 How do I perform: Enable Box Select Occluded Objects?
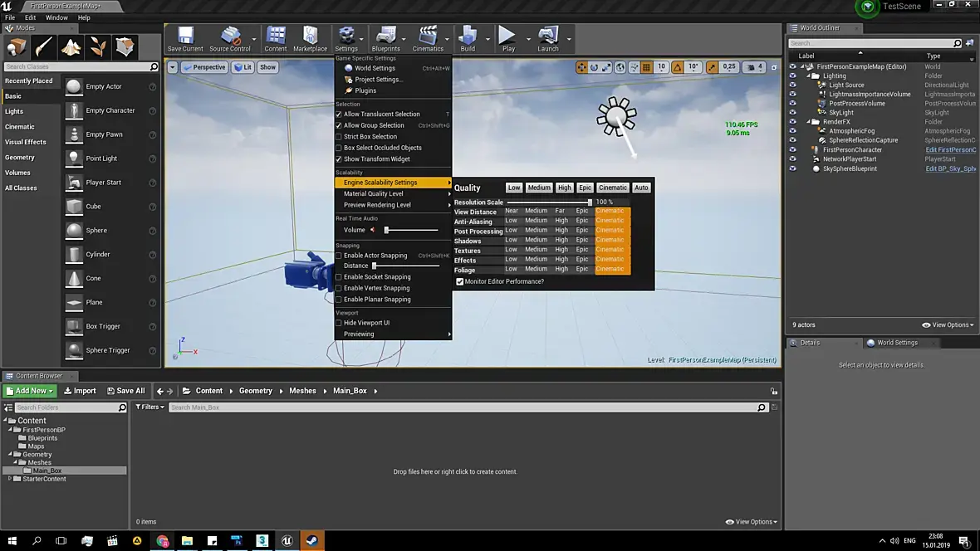(x=339, y=148)
